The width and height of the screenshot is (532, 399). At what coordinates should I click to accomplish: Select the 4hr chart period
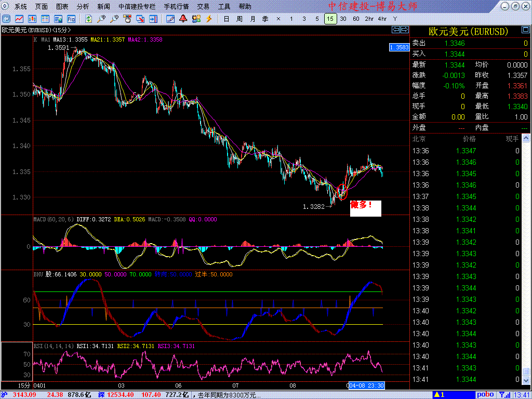pos(382,19)
